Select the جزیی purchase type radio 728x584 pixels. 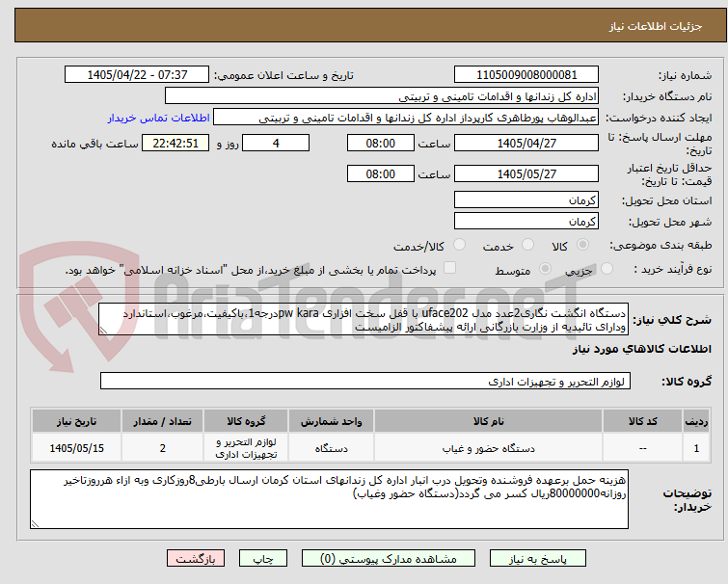coord(607,269)
